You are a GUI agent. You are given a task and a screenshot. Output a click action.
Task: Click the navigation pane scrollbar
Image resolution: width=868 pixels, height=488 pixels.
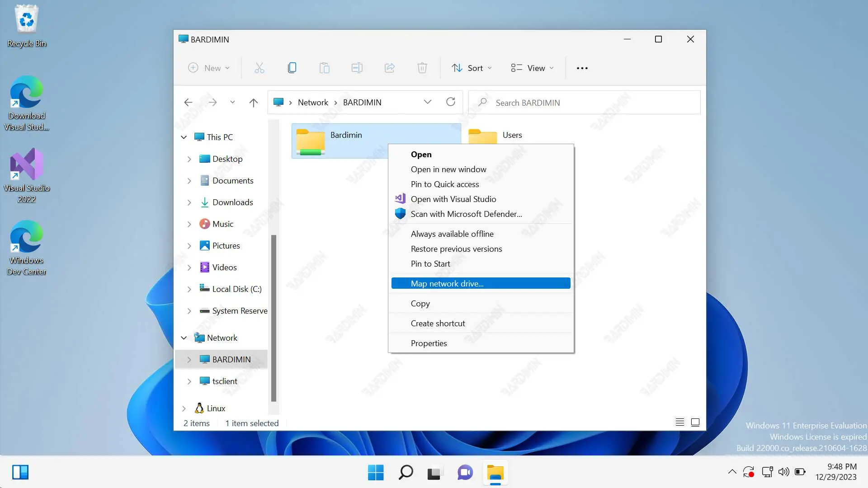tap(274, 318)
